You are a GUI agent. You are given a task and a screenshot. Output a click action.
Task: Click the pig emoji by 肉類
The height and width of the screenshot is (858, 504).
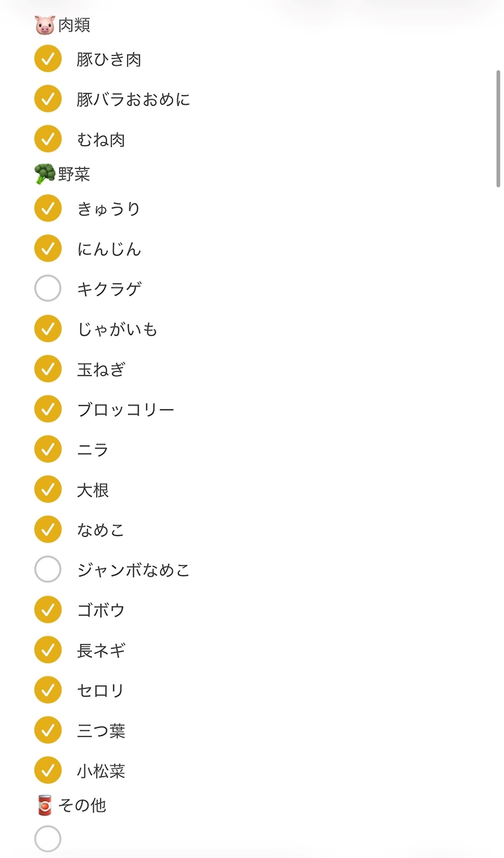pos(45,25)
